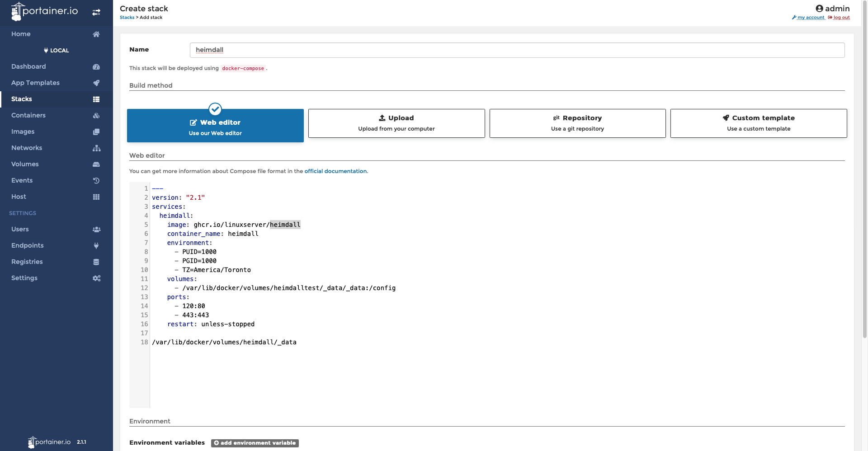Image resolution: width=868 pixels, height=451 pixels.
Task: Open App Templates in the sidebar
Action: [x=57, y=83]
